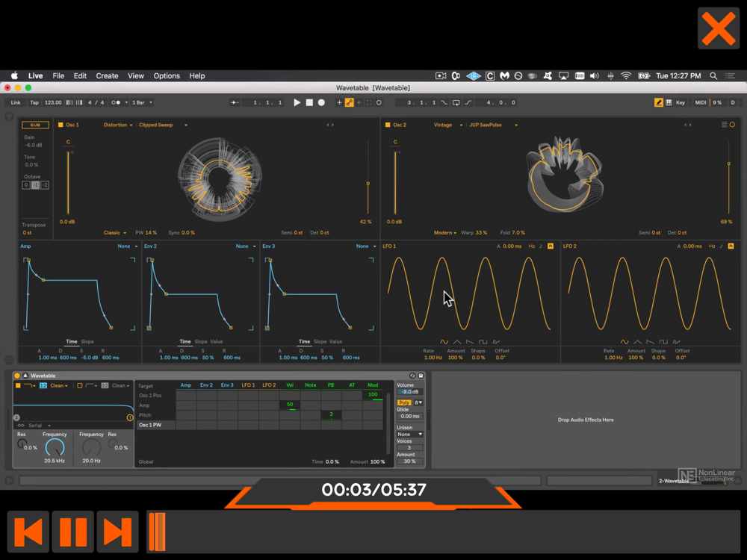Toggle the SUB oscillator on
The width and height of the screenshot is (747, 560).
[x=35, y=125]
